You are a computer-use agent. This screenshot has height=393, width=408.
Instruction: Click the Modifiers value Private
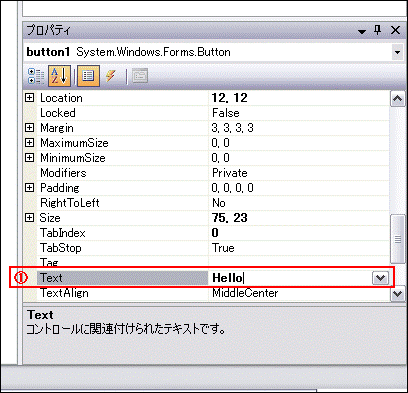(230, 173)
